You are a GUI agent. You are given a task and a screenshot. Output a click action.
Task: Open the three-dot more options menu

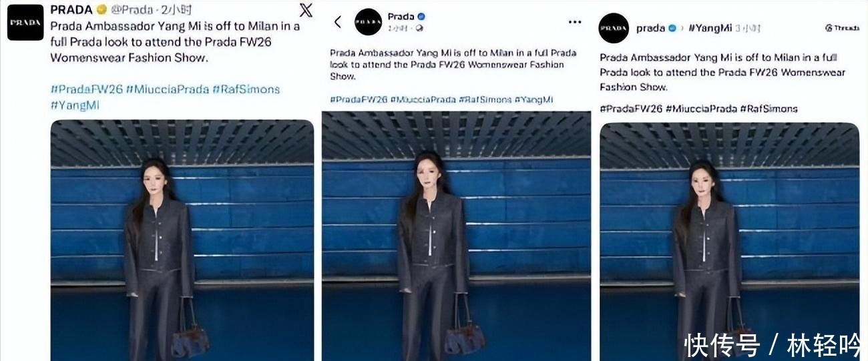click(x=575, y=22)
